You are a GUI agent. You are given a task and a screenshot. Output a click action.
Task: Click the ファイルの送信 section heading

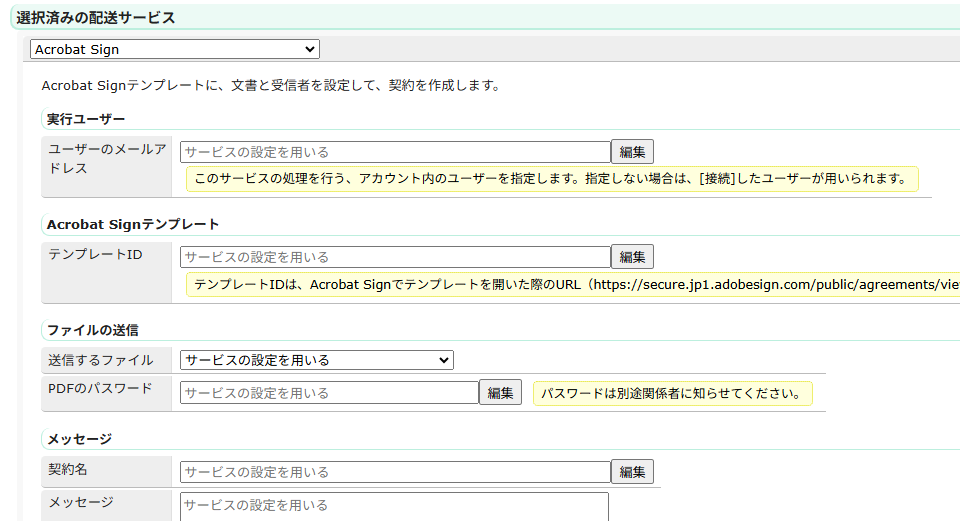tap(92, 330)
